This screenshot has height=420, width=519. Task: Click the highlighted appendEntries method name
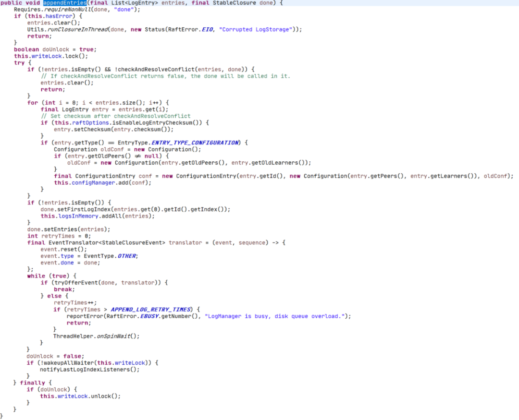[x=64, y=3]
